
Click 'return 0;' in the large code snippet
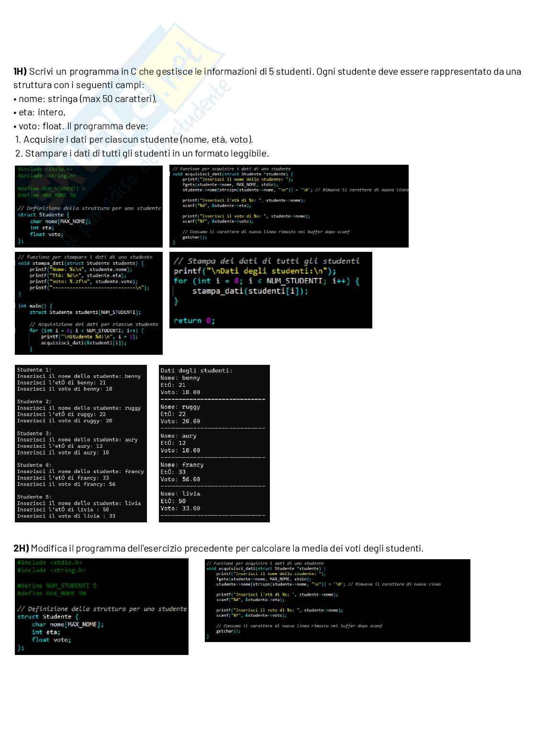[x=194, y=321]
